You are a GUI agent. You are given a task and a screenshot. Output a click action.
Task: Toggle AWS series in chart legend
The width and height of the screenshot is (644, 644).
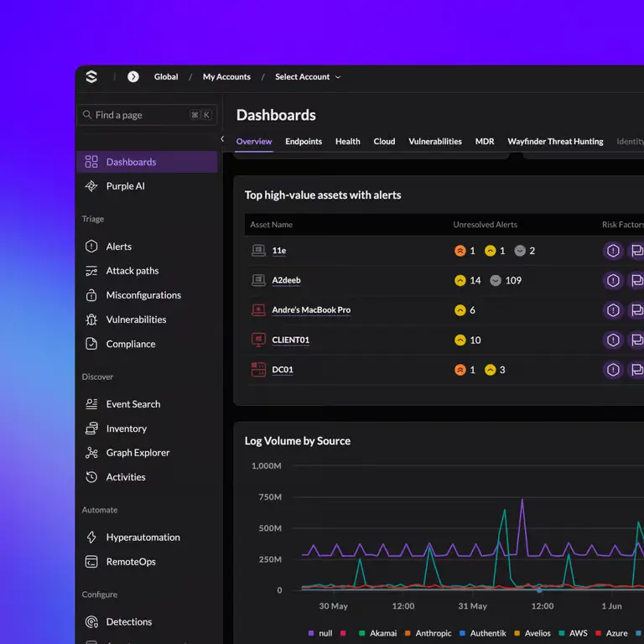[x=574, y=633]
